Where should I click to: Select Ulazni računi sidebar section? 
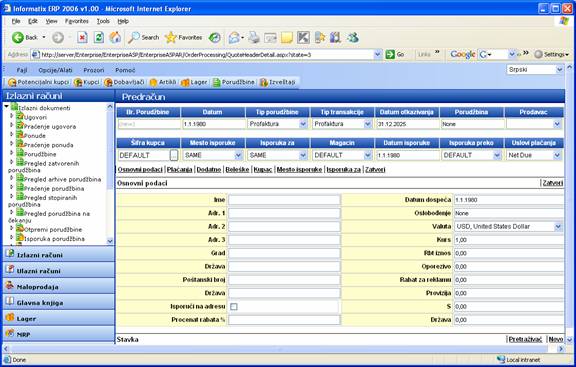point(59,270)
